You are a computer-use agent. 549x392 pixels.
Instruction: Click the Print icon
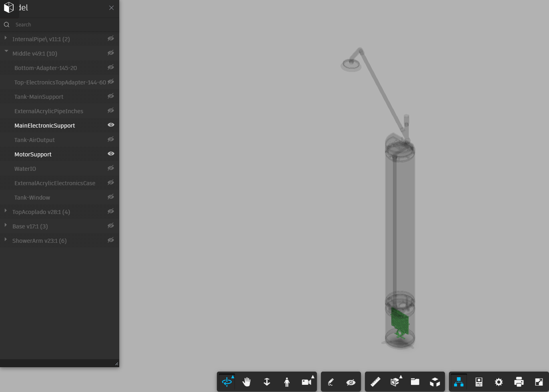(x=519, y=382)
